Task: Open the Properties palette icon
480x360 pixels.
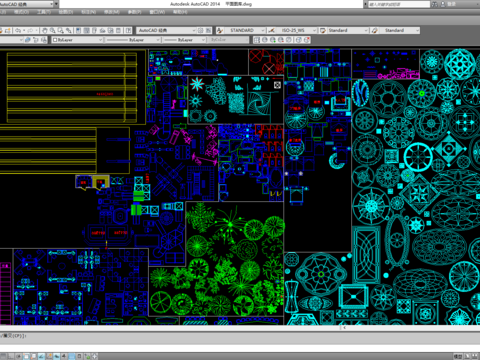Action: click(x=78, y=30)
